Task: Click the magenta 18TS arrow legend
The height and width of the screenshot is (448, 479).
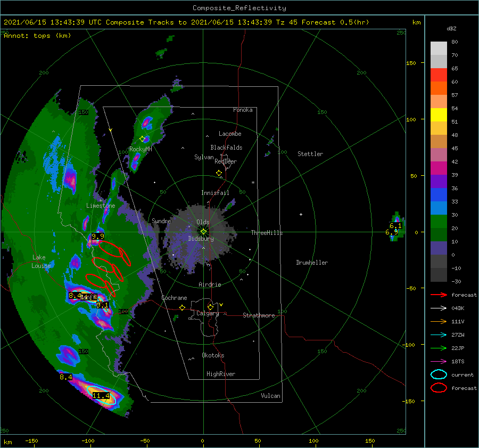Action: pos(439,362)
